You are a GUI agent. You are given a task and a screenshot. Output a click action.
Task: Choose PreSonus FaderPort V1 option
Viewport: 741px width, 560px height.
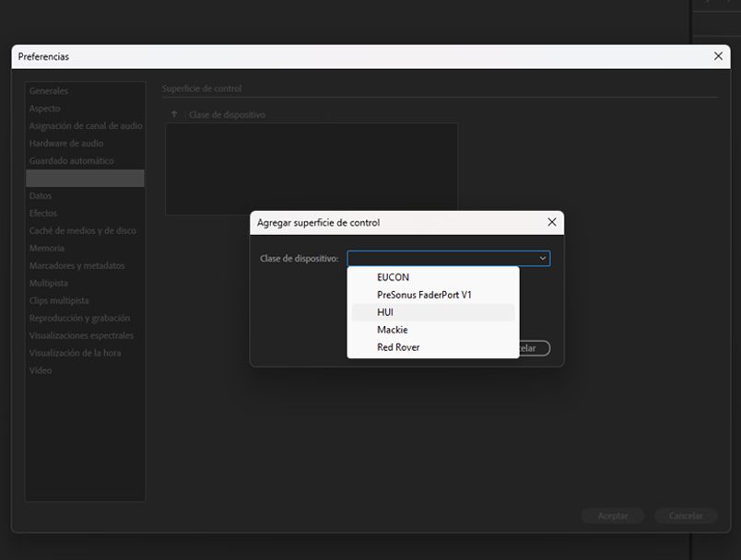point(433,295)
